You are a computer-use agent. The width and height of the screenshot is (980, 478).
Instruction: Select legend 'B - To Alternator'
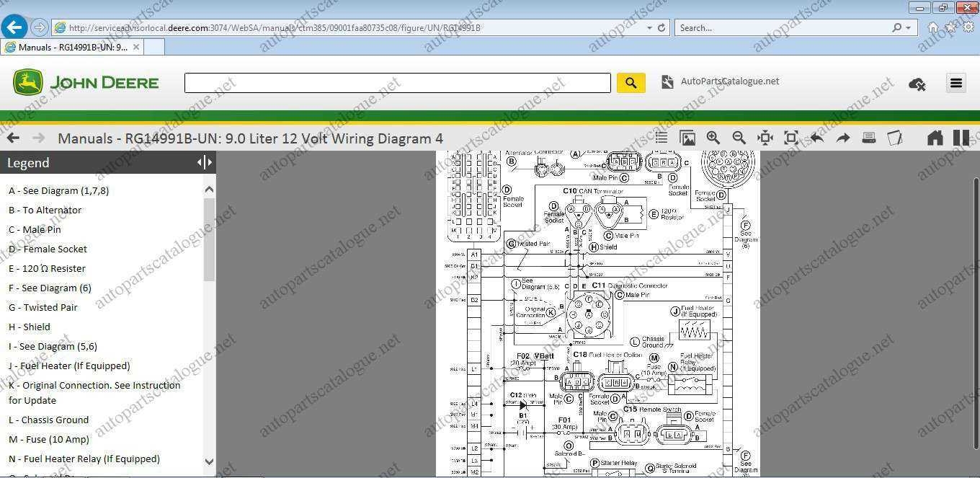(x=45, y=210)
